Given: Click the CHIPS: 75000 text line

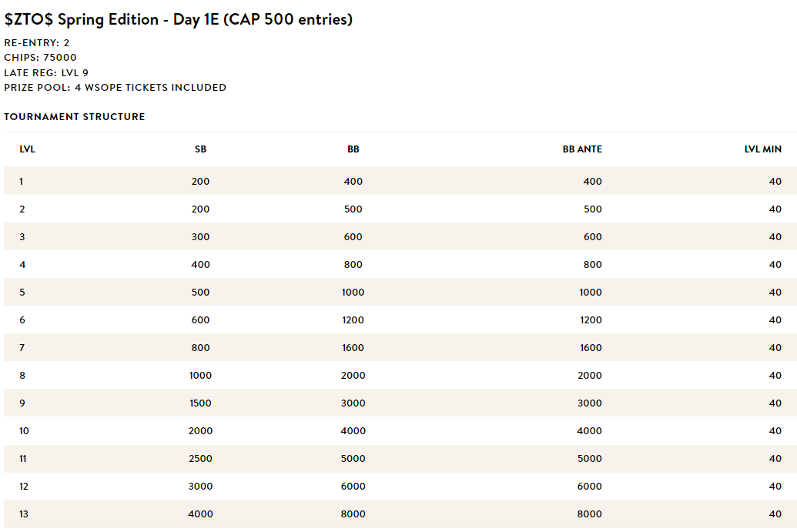Looking at the screenshot, I should point(40,58).
